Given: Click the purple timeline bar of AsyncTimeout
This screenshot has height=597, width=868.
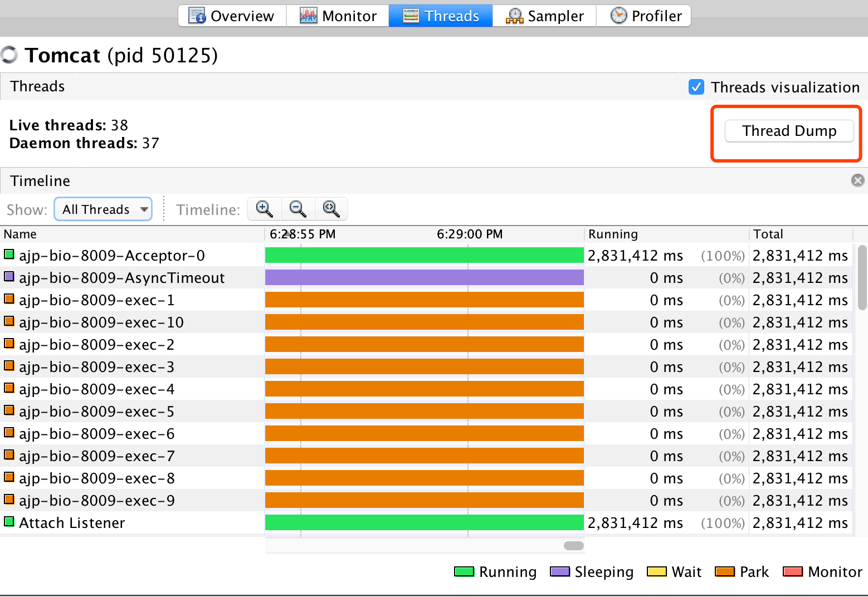Looking at the screenshot, I should coord(425,277).
